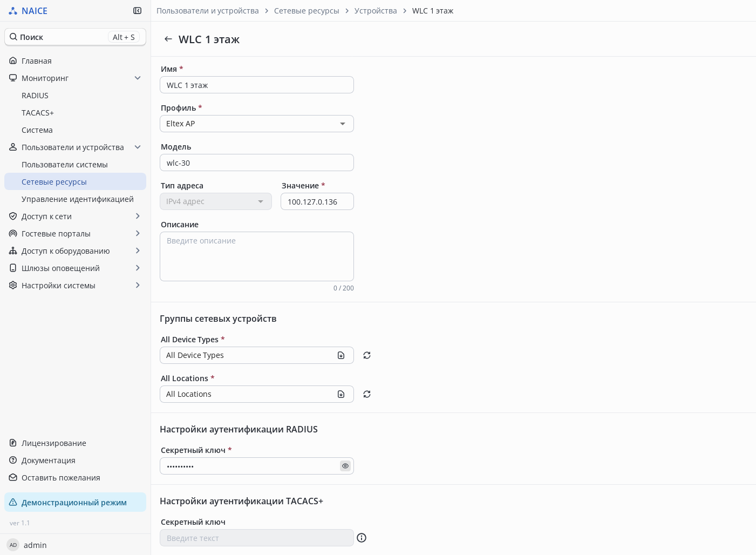This screenshot has width=756, height=555.
Task: Collapse the Мониторинг section
Action: [x=138, y=78]
